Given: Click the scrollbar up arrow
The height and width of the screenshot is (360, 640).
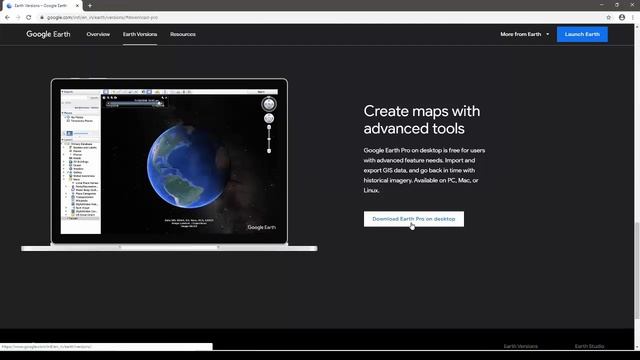Looking at the screenshot, I should click(637, 27).
